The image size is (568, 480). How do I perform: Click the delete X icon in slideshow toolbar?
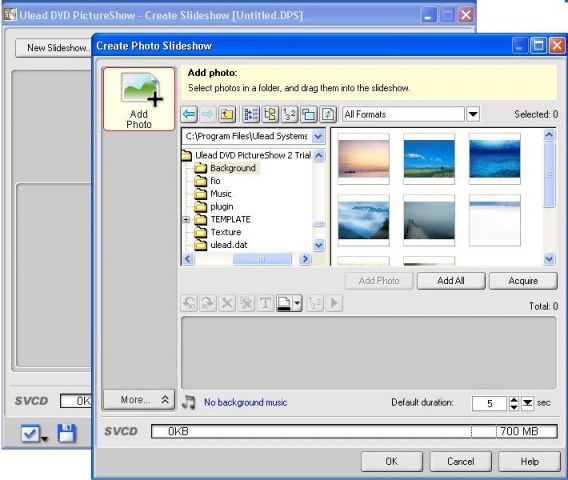[x=227, y=303]
